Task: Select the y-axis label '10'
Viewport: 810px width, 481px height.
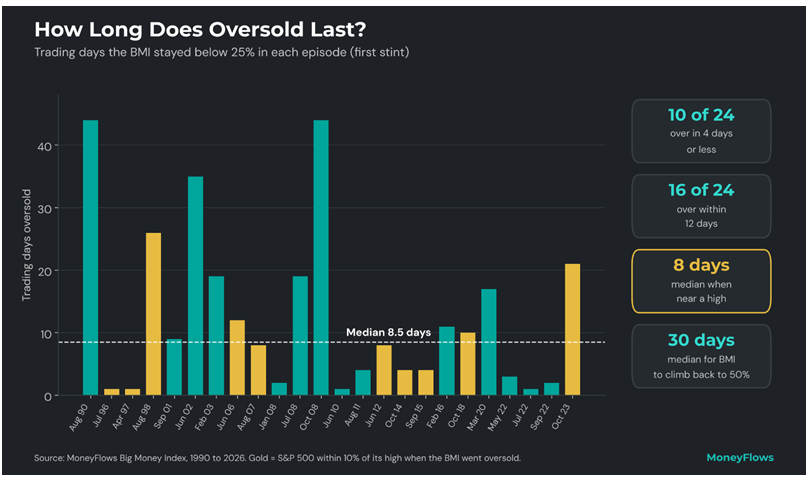Action: [x=45, y=334]
